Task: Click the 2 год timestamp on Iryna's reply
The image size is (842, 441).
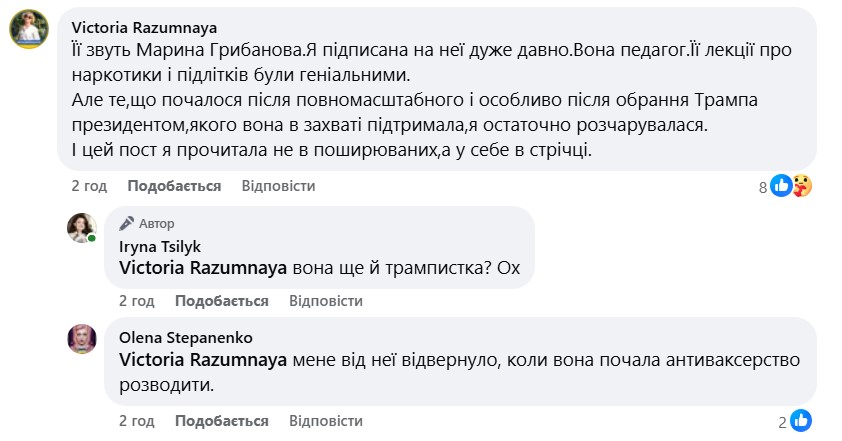Action: pos(137,300)
